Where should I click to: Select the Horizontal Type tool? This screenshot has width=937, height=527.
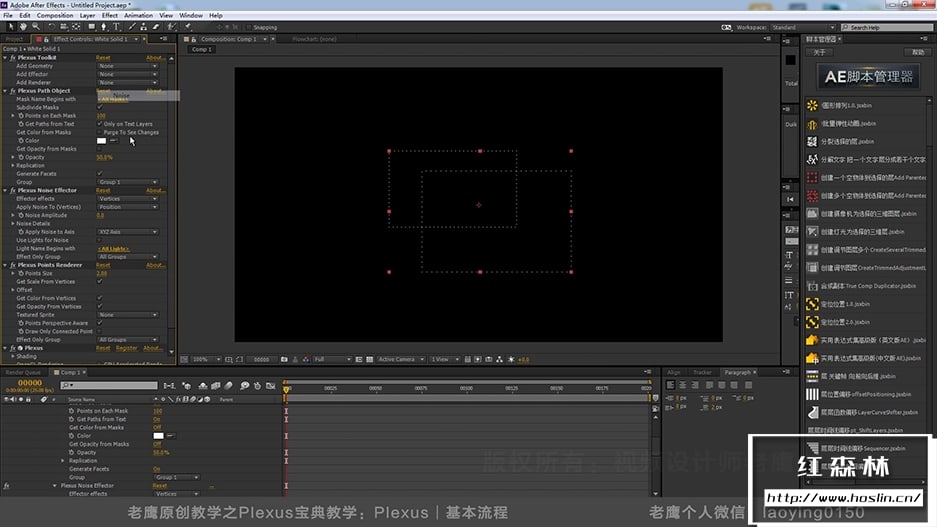point(117,27)
